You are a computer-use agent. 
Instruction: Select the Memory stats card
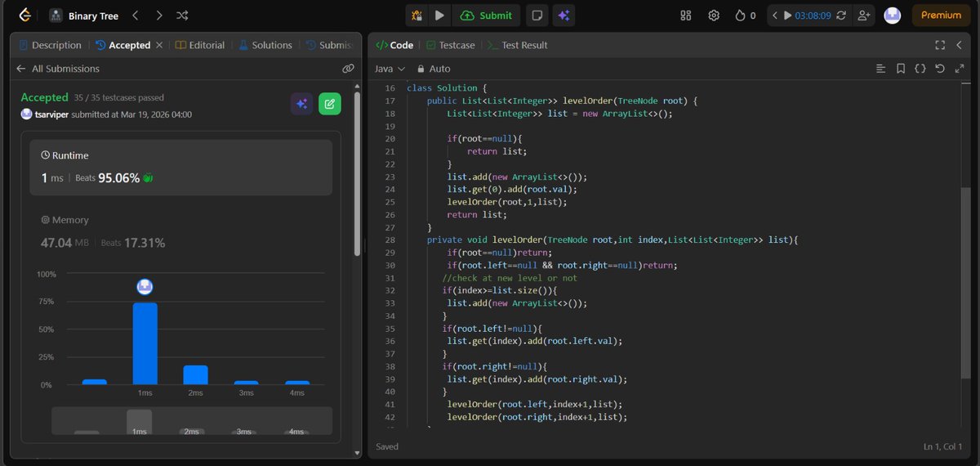point(181,231)
